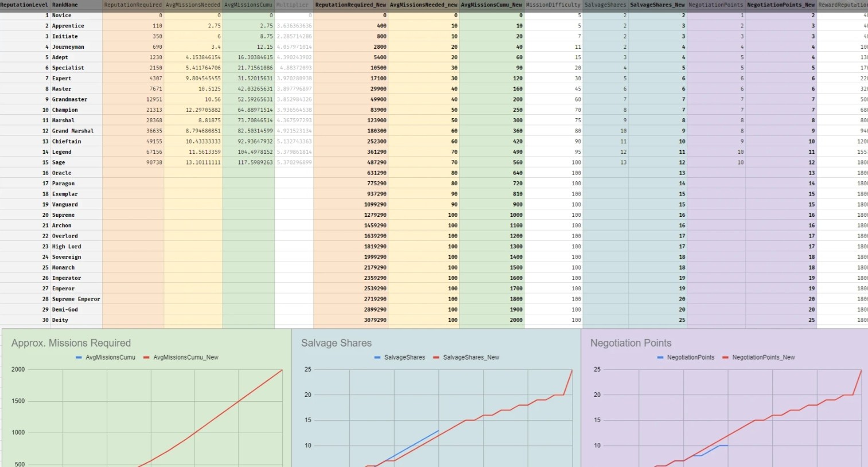Click the Grand Marshal rank cell

coord(76,131)
